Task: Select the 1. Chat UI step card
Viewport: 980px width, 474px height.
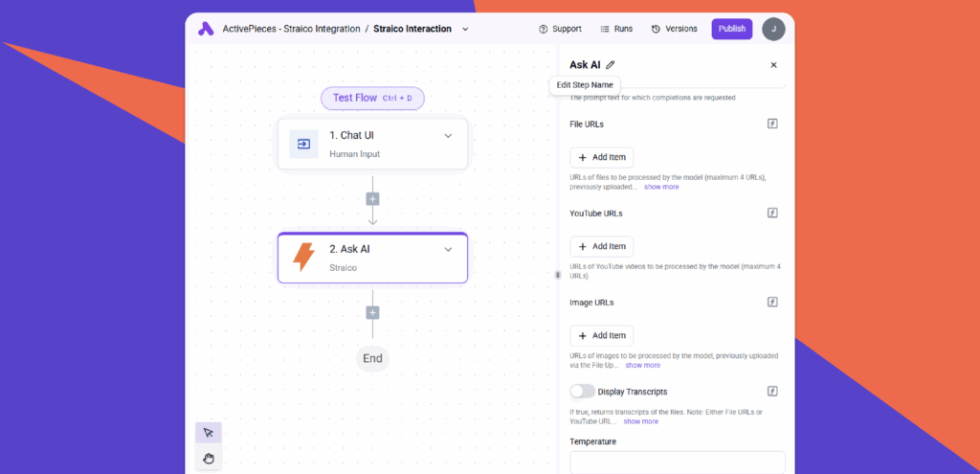Action: (x=372, y=144)
